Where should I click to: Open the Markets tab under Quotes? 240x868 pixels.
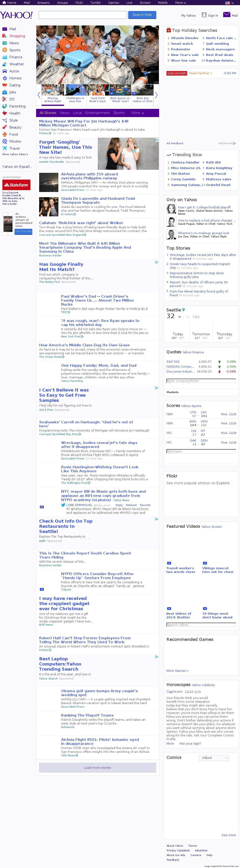tap(172, 392)
